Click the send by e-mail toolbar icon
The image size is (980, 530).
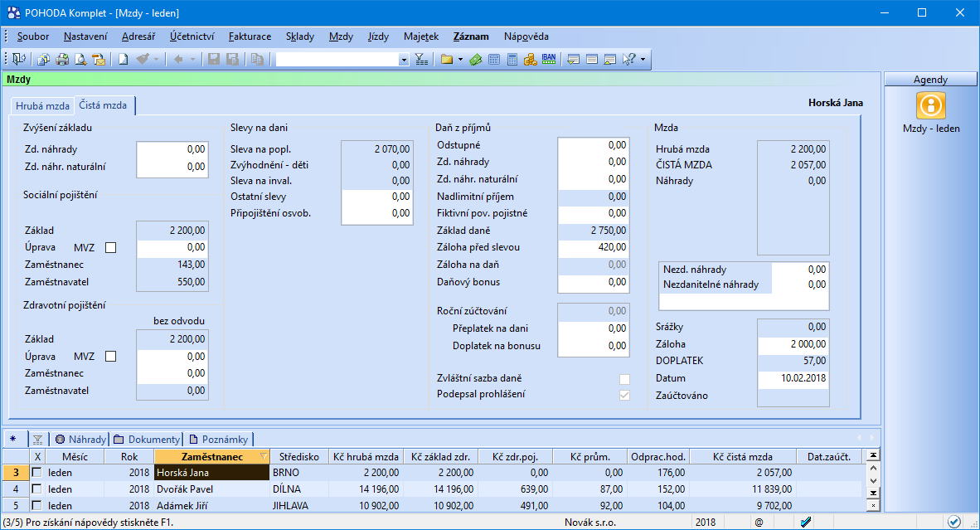pos(99,60)
